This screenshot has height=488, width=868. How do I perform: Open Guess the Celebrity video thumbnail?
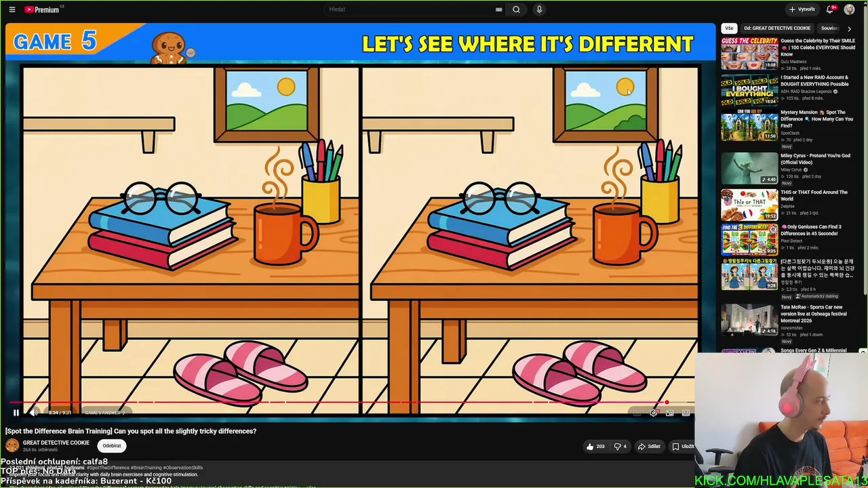(749, 54)
